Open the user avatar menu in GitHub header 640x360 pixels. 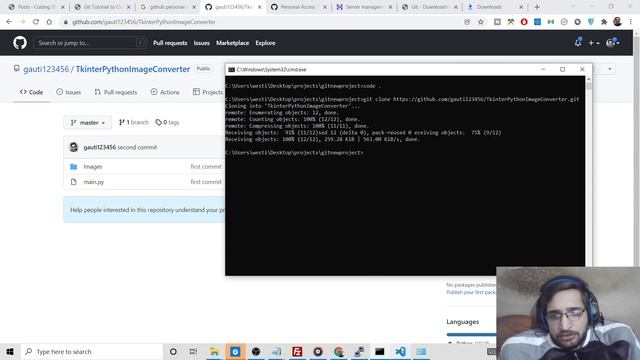pos(613,42)
